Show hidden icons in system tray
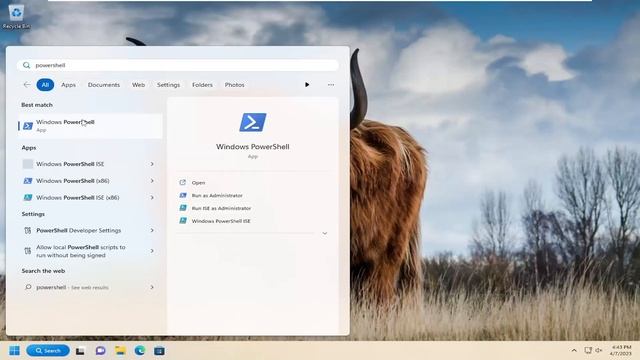The image size is (640, 360). [574, 351]
